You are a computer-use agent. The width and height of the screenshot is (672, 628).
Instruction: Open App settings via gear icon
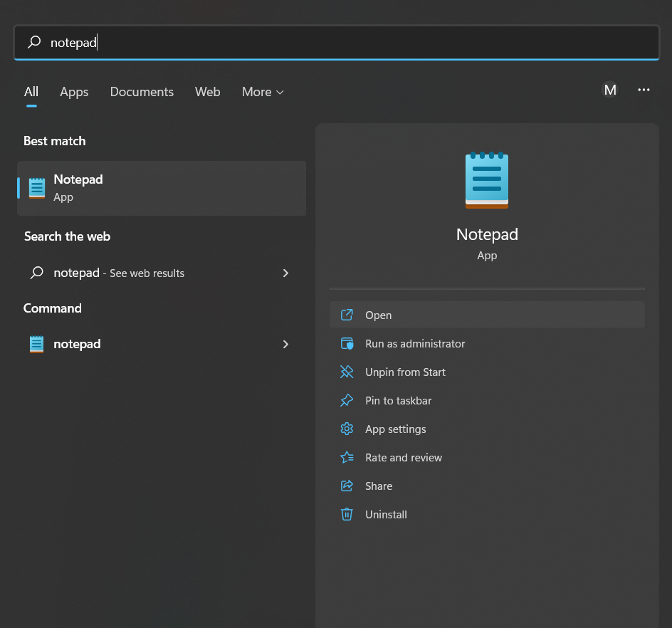(x=347, y=429)
